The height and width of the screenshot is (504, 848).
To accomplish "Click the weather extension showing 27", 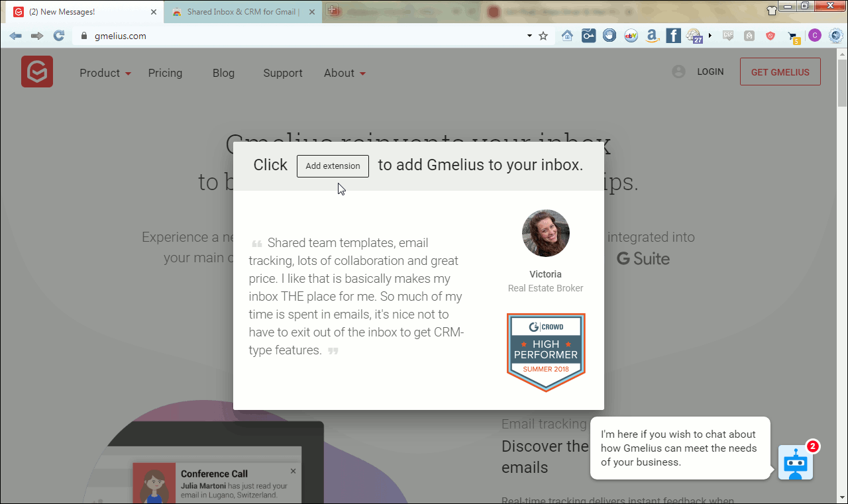I will click(694, 36).
